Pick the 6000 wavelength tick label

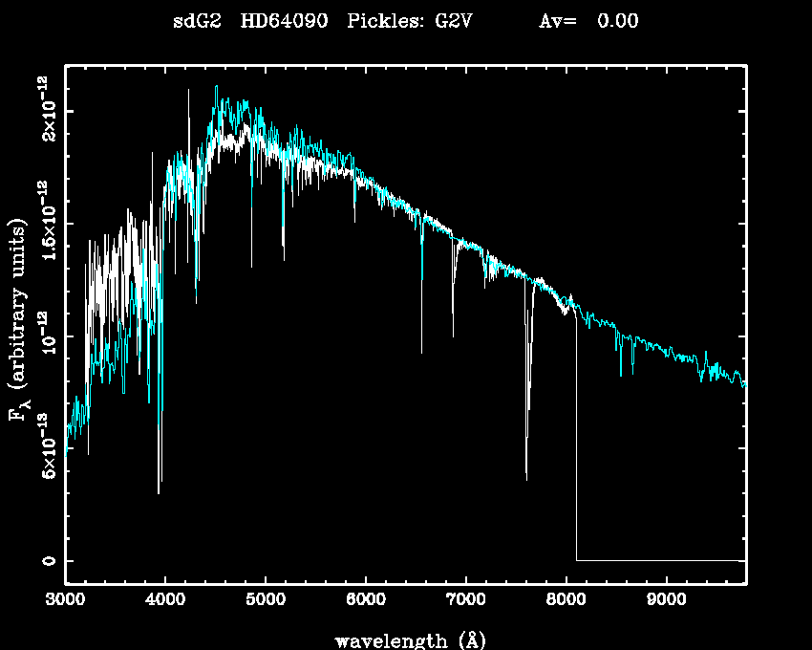(x=366, y=601)
